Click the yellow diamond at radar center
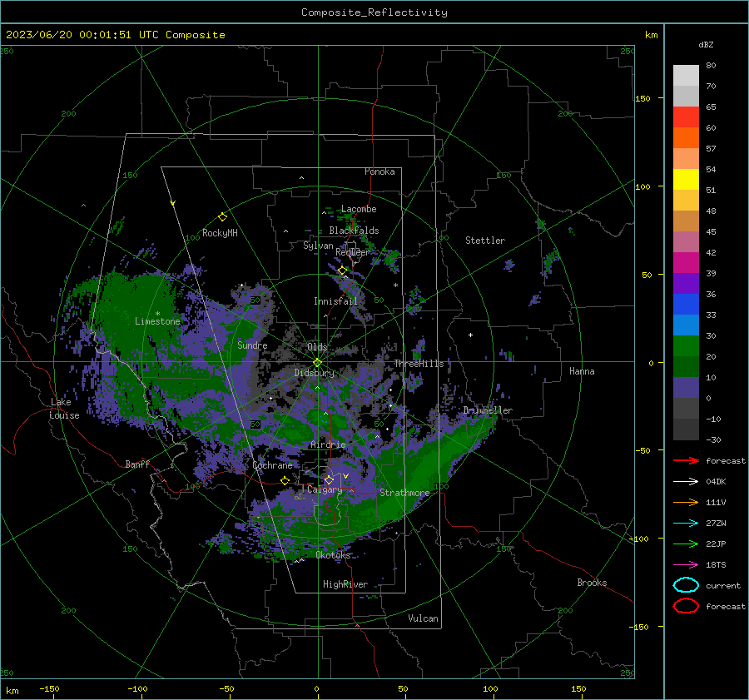The height and width of the screenshot is (700, 749). coord(317,363)
